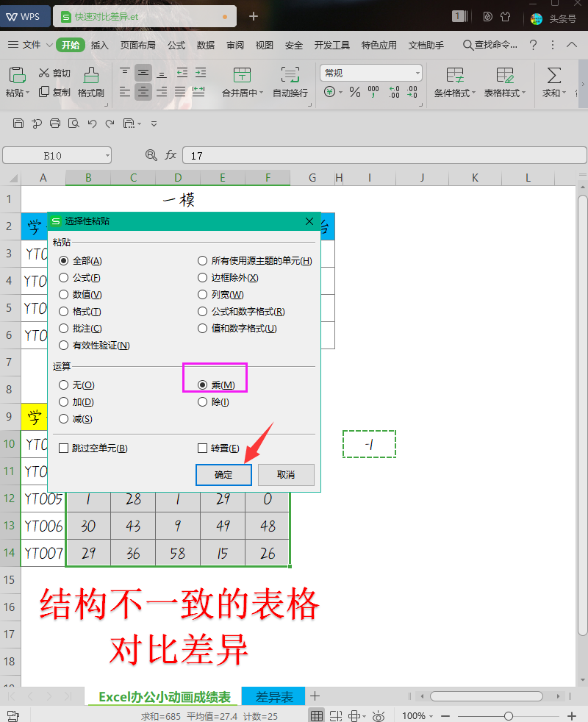
Task: Click decrease decimal places icon
Action: click(x=412, y=92)
